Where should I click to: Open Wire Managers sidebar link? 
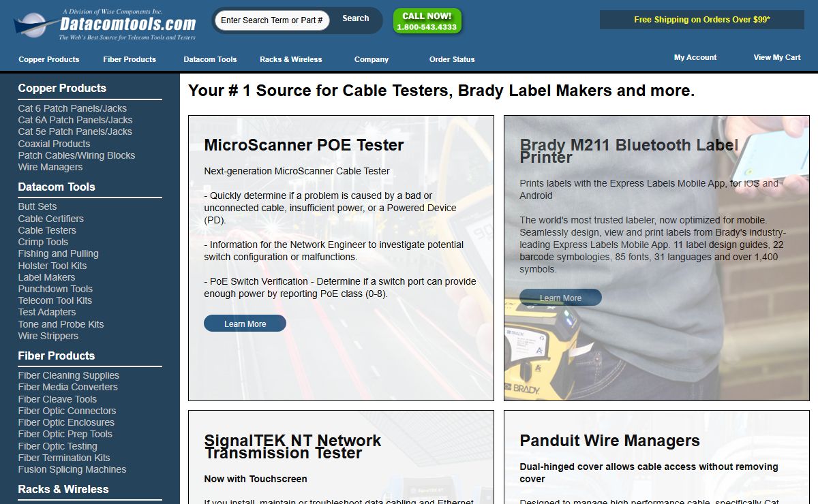(50, 167)
